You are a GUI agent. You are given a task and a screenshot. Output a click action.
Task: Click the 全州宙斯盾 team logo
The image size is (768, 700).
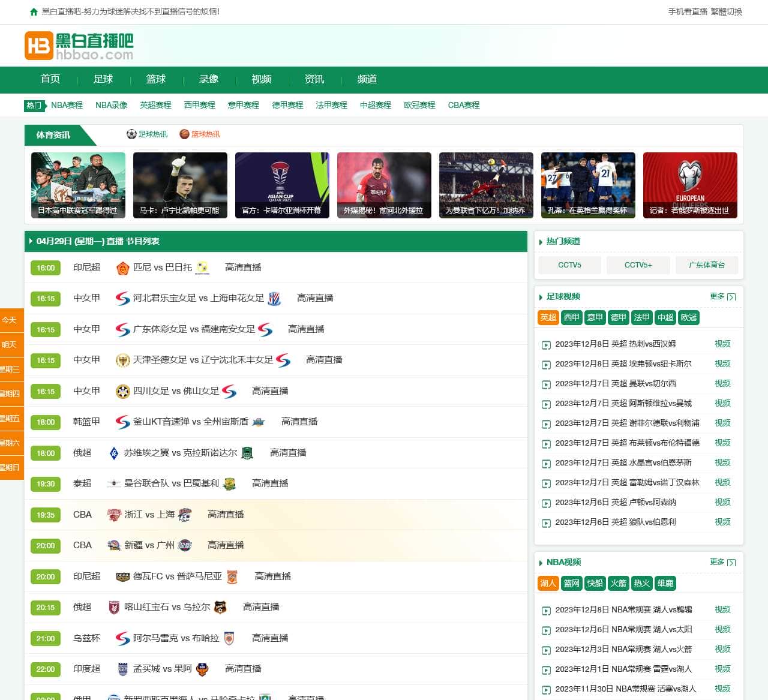click(259, 422)
